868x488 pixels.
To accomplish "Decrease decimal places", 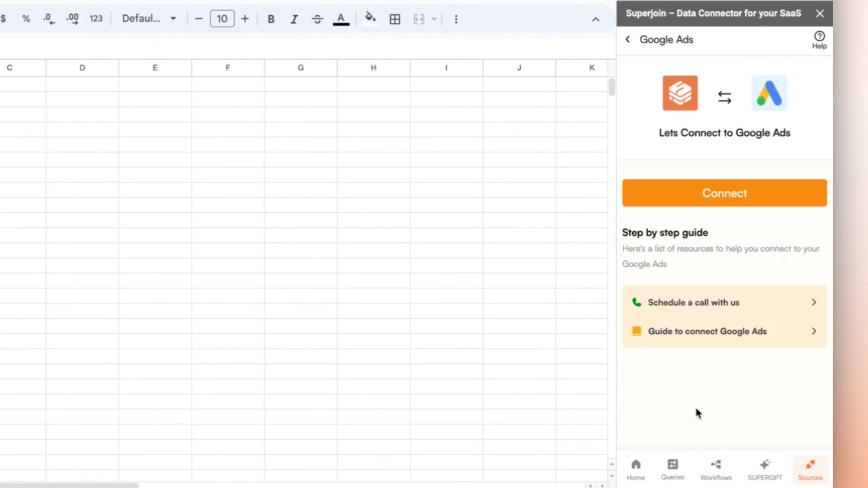I will (x=48, y=19).
